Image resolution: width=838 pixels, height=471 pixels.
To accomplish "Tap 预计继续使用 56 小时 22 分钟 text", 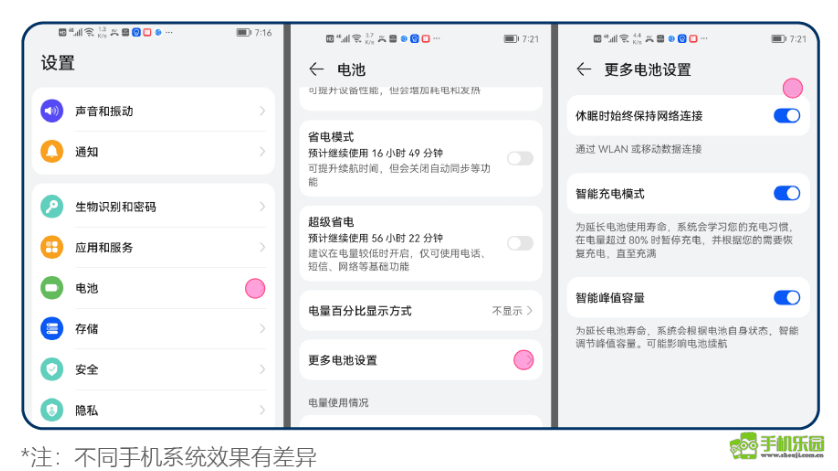I will [375, 238].
